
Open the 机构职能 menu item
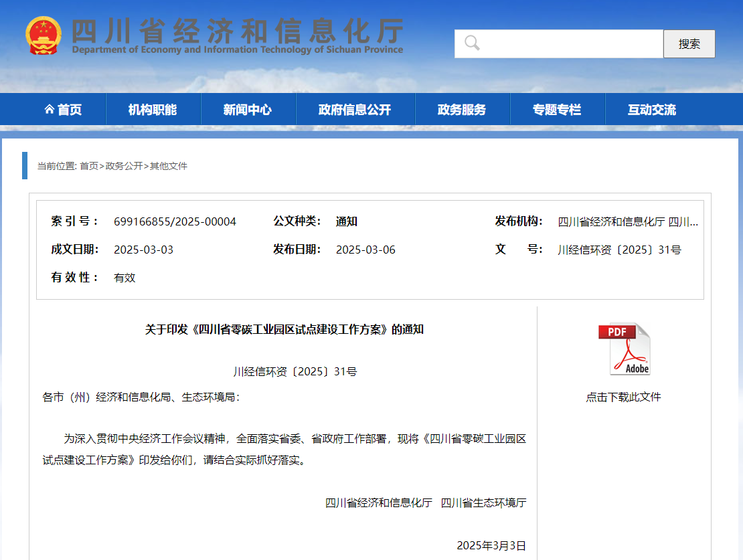[x=153, y=110]
